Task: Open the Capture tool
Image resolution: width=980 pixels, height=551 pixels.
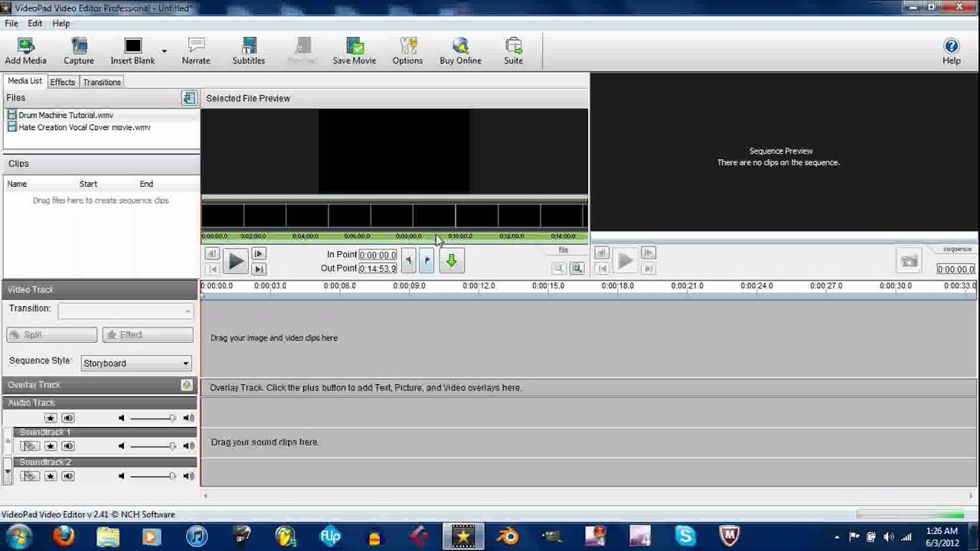Action: tap(79, 51)
